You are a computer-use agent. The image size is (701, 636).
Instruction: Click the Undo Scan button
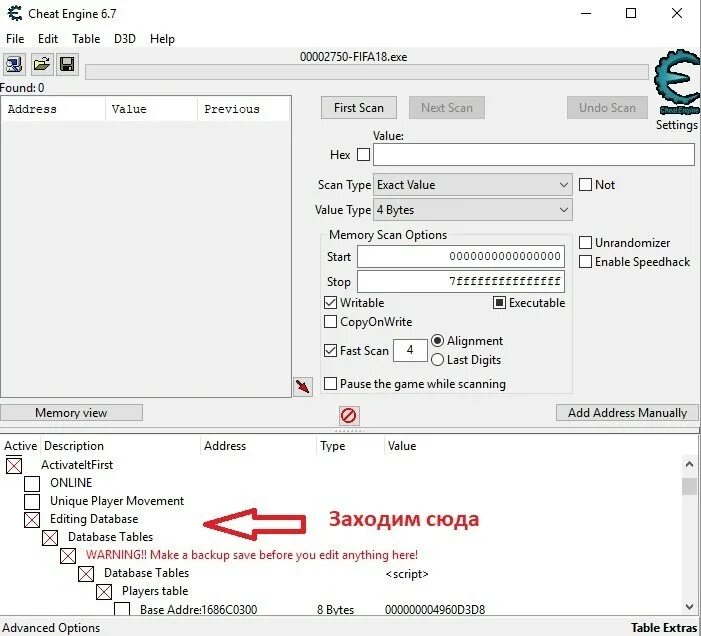click(607, 108)
